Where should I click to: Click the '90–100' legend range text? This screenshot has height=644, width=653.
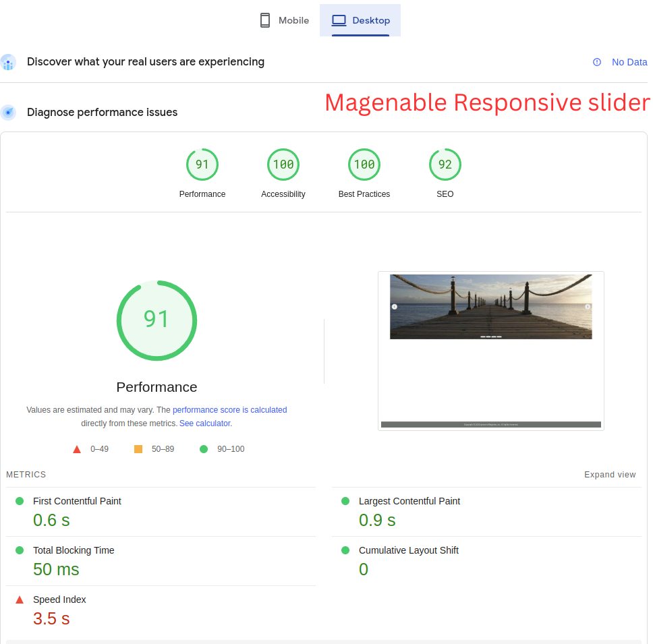point(231,448)
